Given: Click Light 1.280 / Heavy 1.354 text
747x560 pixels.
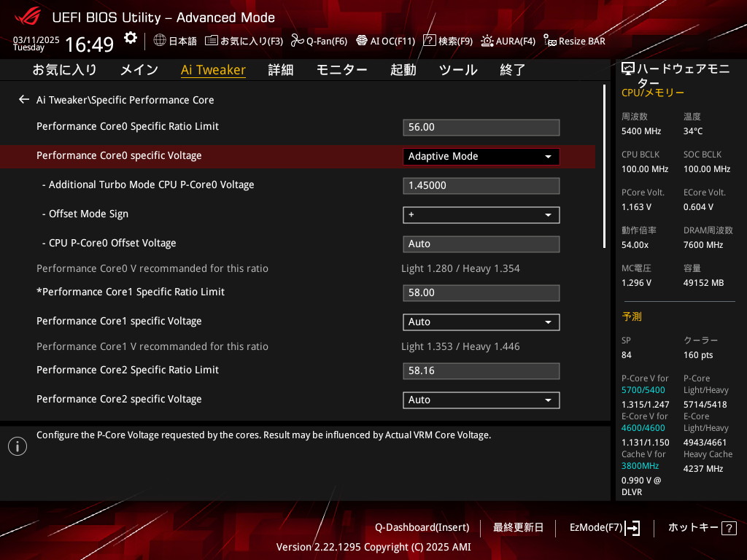Looking at the screenshot, I should click(x=460, y=268).
